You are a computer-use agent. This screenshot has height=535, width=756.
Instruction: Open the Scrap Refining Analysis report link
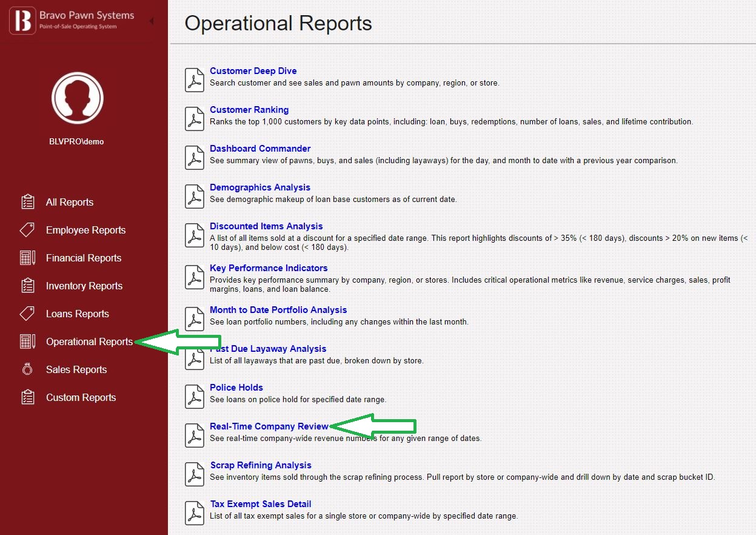261,465
